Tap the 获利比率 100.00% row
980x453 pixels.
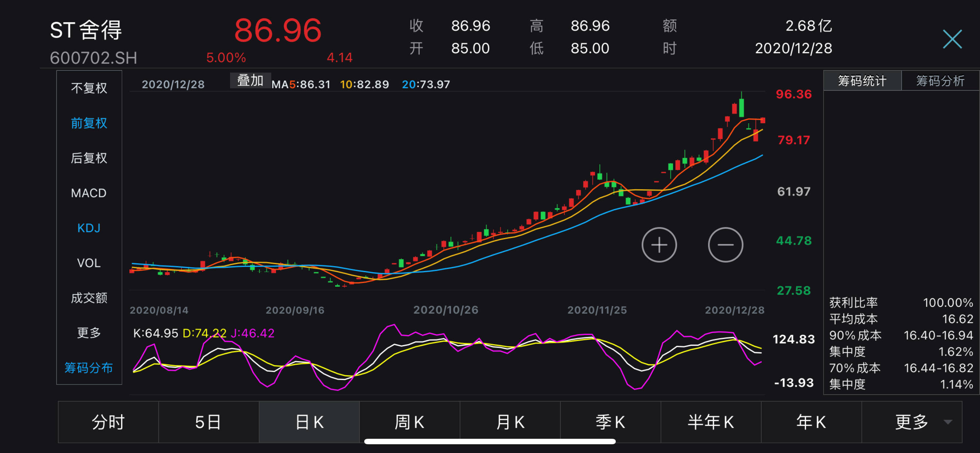pyautogui.click(x=901, y=303)
